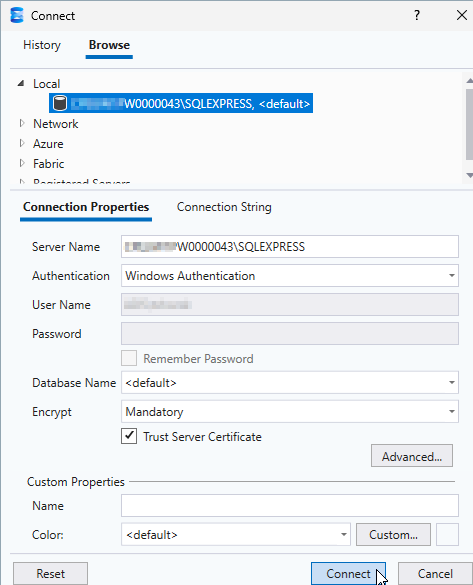
Task: Open the help question mark button
Action: point(417,15)
